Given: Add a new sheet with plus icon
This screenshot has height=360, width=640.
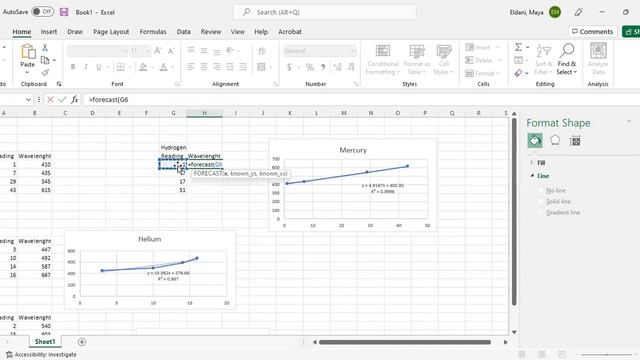Looking at the screenshot, I should click(82, 342).
